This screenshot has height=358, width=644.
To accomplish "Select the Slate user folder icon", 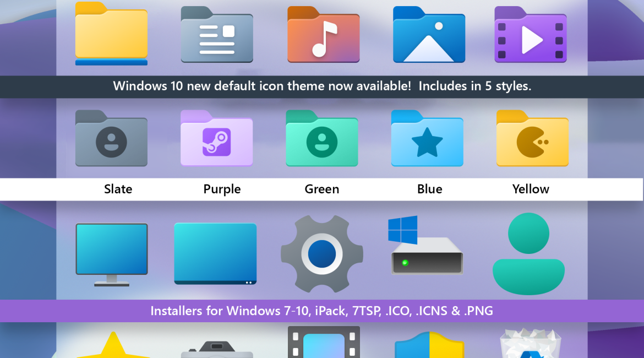I will (x=111, y=138).
